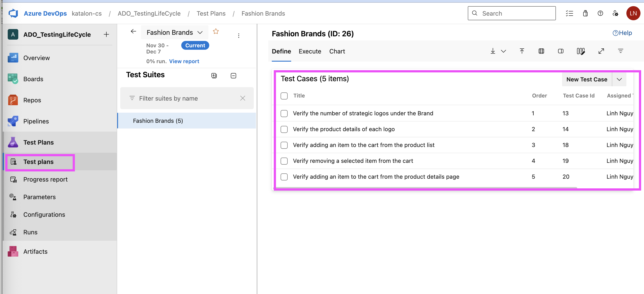Screen dimensions: 644x294
Task: Open the Repos section
Action: (x=13, y=100)
